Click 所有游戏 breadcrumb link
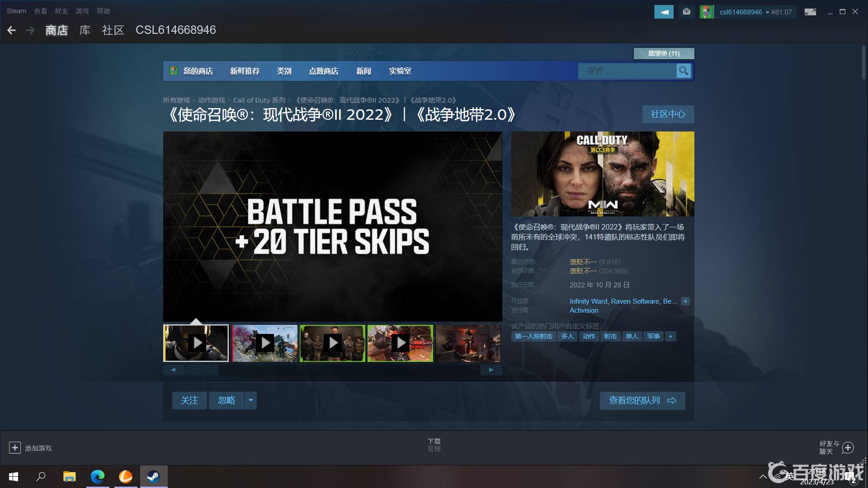 (x=177, y=100)
